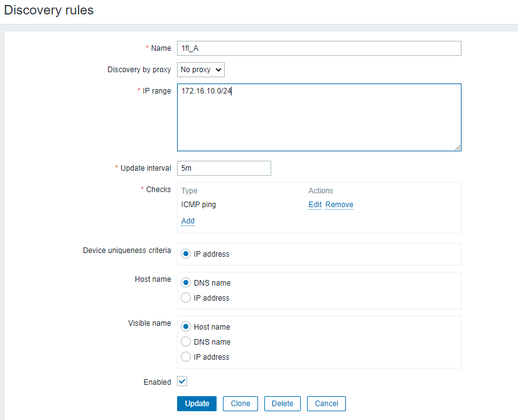Click the Update interval field

pos(224,168)
